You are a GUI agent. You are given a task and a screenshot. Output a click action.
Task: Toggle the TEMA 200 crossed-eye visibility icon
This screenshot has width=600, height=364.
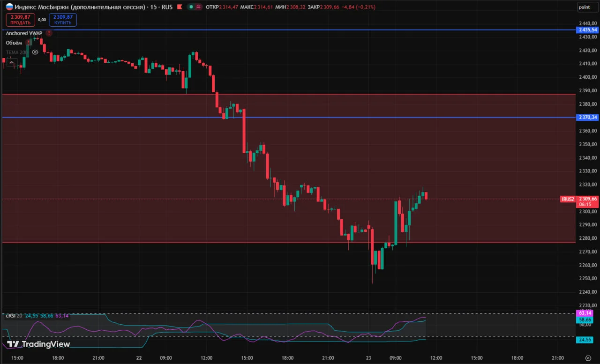34,52
